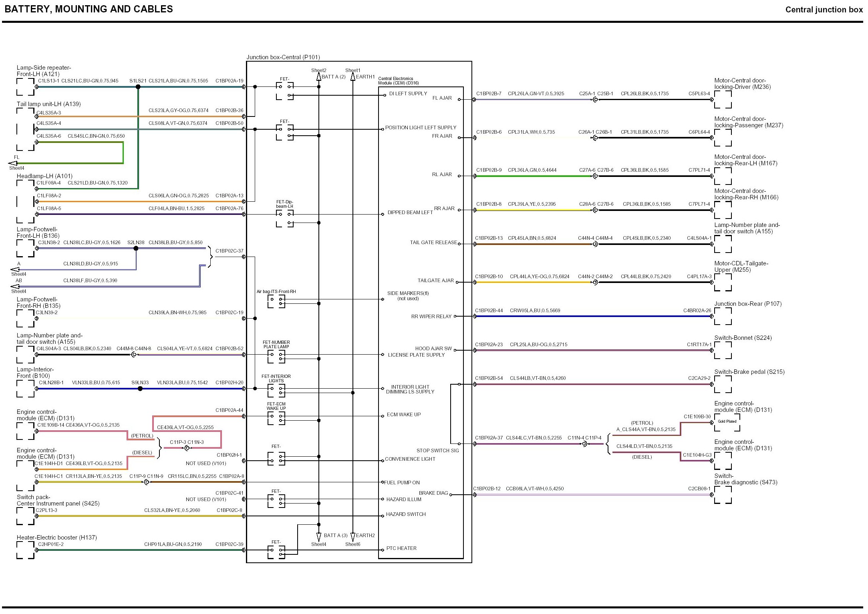This screenshot has width=868, height=614.
Task: Click the S1LS21 splice dot
Action: pos(138,87)
